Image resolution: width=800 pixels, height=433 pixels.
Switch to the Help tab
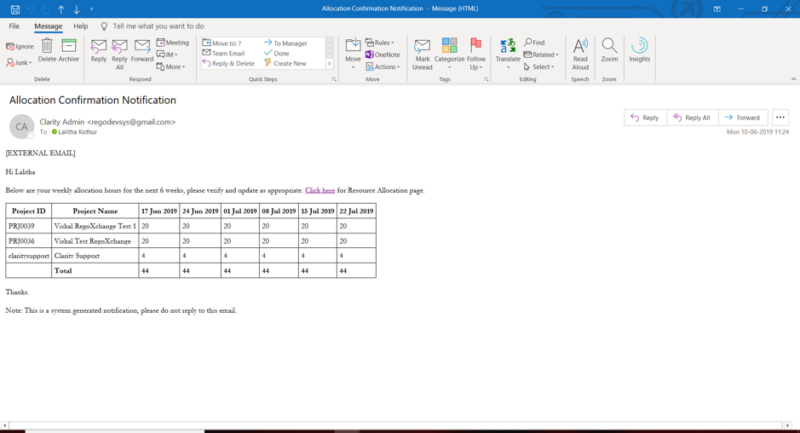pos(81,26)
